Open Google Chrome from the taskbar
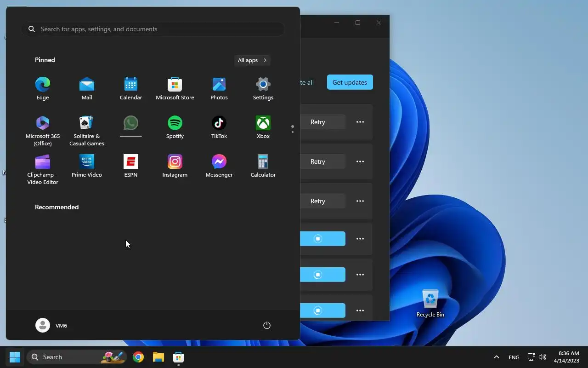588x368 pixels. [138, 357]
